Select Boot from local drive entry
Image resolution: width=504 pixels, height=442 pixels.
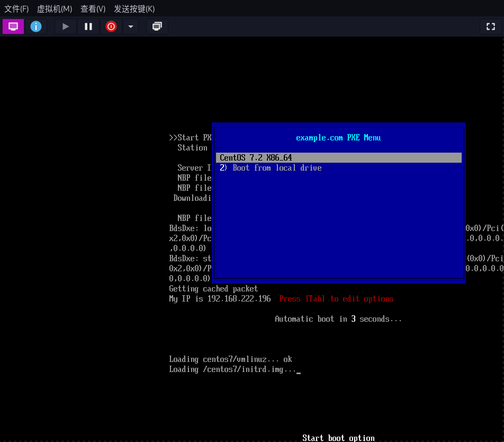pos(271,168)
